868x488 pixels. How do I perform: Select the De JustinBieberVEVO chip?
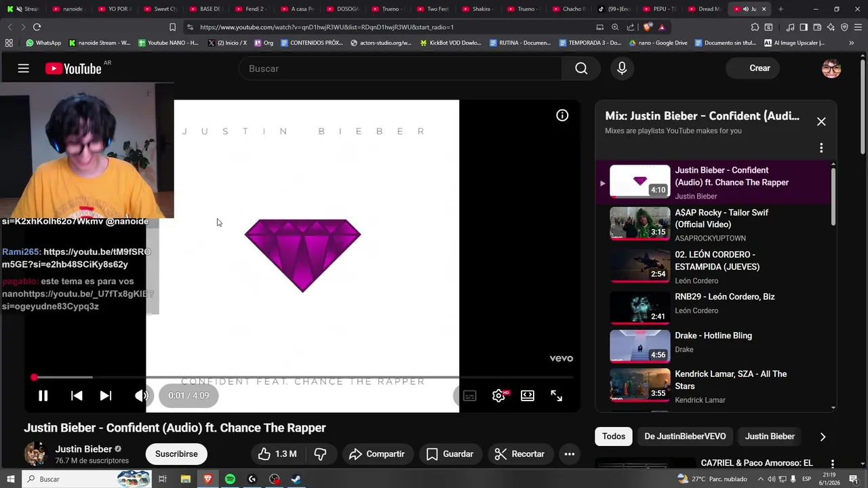tap(685, 436)
